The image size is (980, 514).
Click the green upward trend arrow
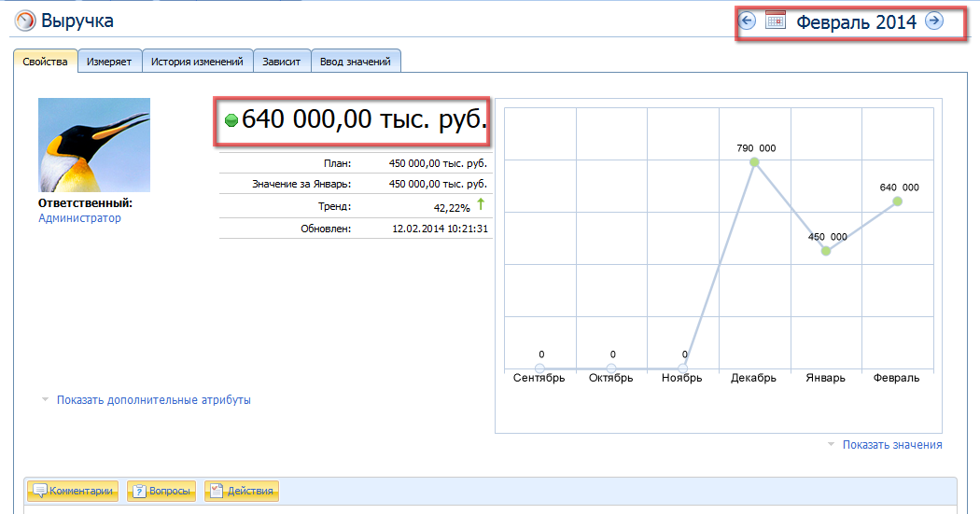[x=482, y=205]
